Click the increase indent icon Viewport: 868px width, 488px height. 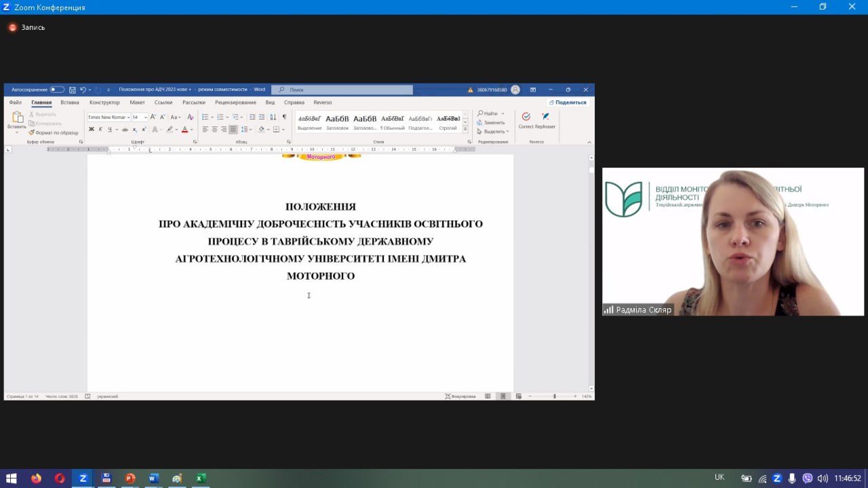(x=262, y=117)
